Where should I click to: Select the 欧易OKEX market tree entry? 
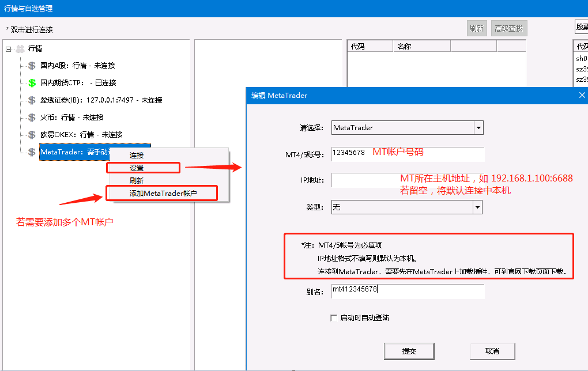click(x=81, y=135)
